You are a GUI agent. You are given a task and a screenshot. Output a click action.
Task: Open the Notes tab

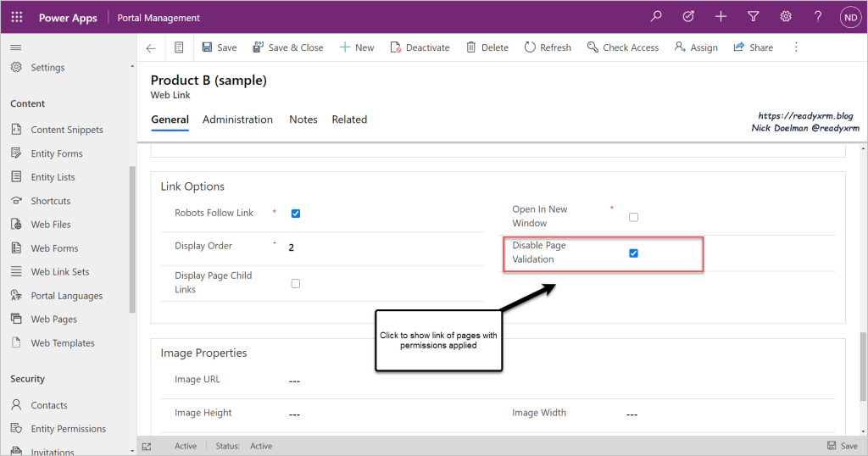[x=303, y=120]
